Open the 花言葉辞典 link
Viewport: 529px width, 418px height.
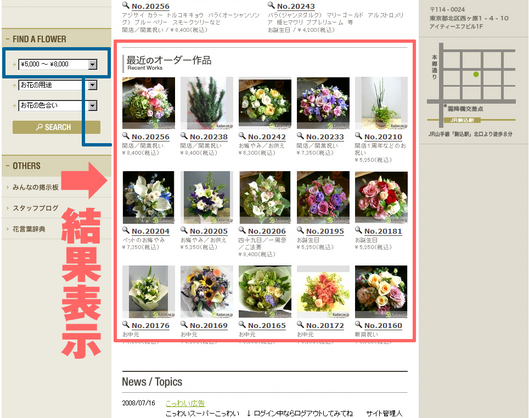(29, 229)
